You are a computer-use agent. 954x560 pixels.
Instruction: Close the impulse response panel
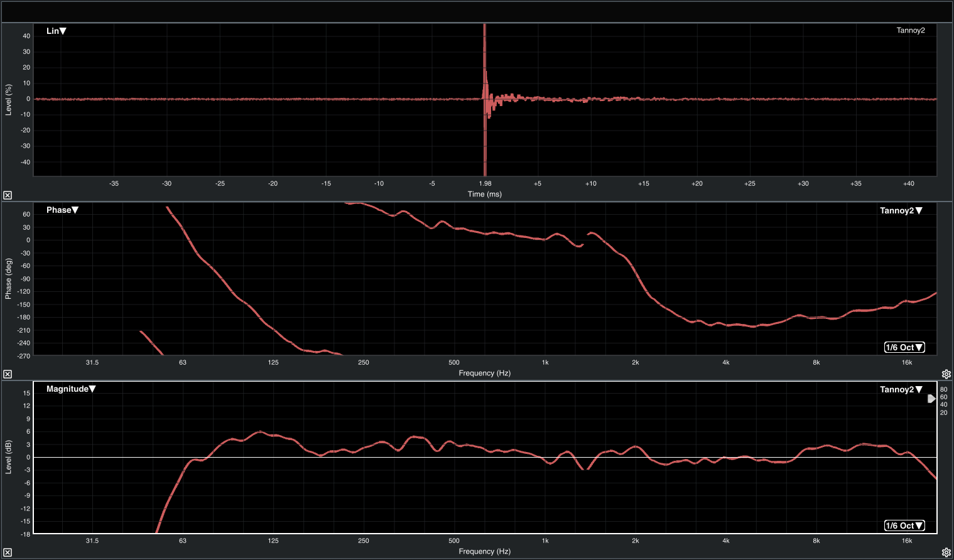8,195
